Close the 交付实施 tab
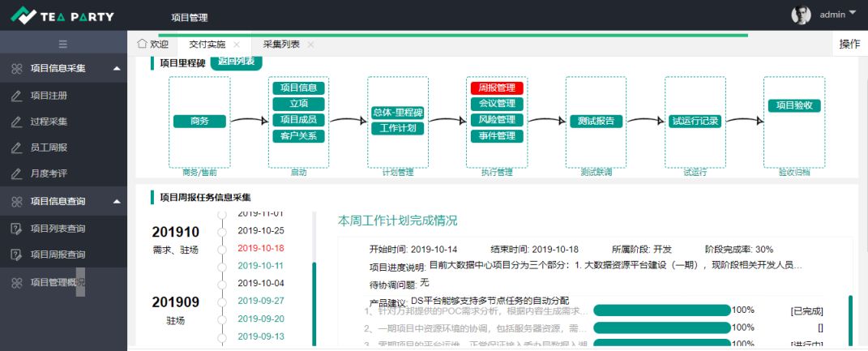868x351 pixels. 237,45
